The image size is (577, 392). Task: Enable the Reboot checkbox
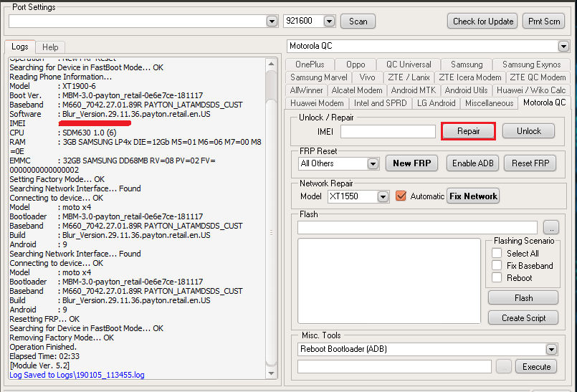coord(497,277)
